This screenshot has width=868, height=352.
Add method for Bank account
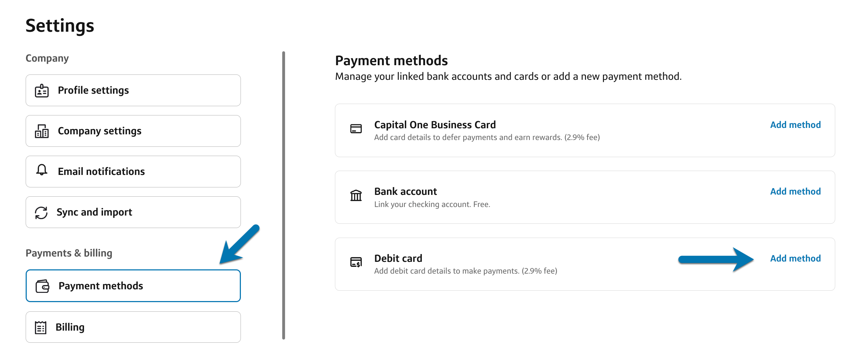click(x=795, y=192)
